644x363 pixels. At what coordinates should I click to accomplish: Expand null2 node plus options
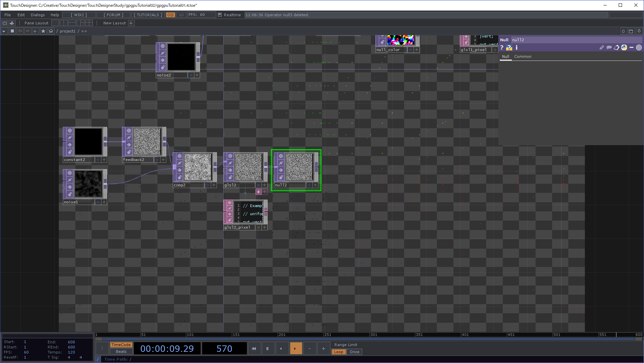coord(315,185)
